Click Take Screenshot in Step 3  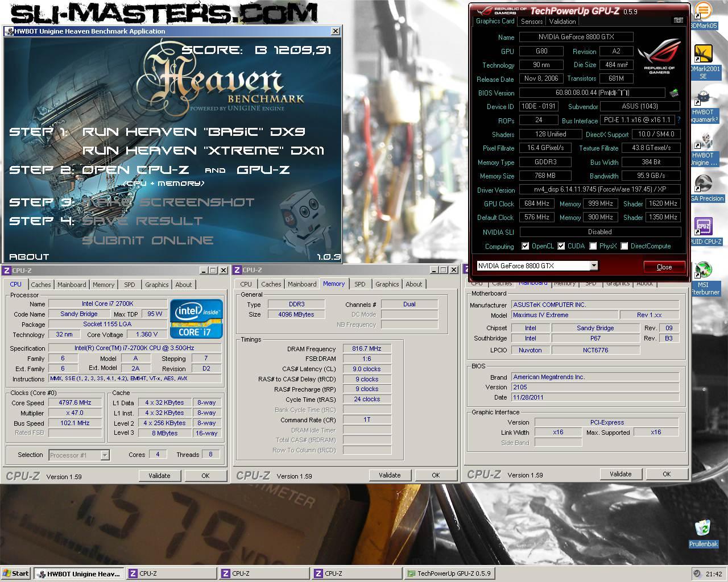(x=168, y=202)
